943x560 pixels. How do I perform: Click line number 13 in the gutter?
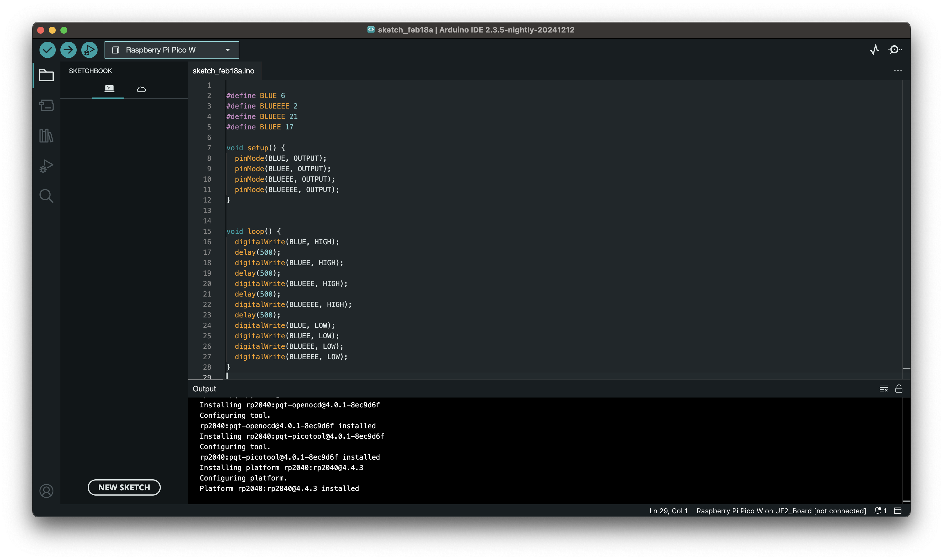[x=207, y=211]
